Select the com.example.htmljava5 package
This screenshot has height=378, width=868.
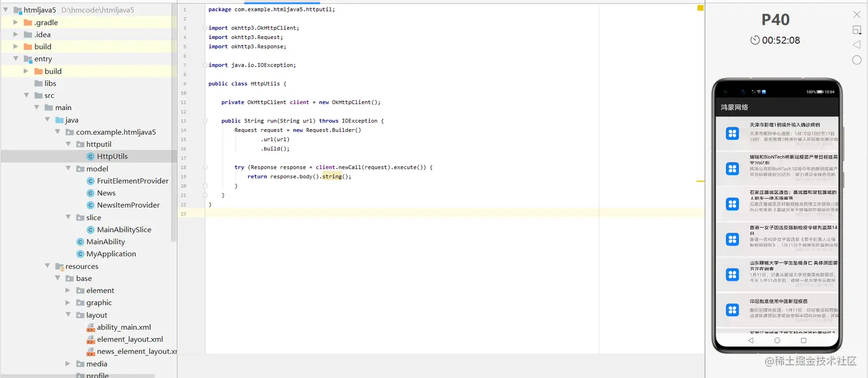pyautogui.click(x=116, y=132)
